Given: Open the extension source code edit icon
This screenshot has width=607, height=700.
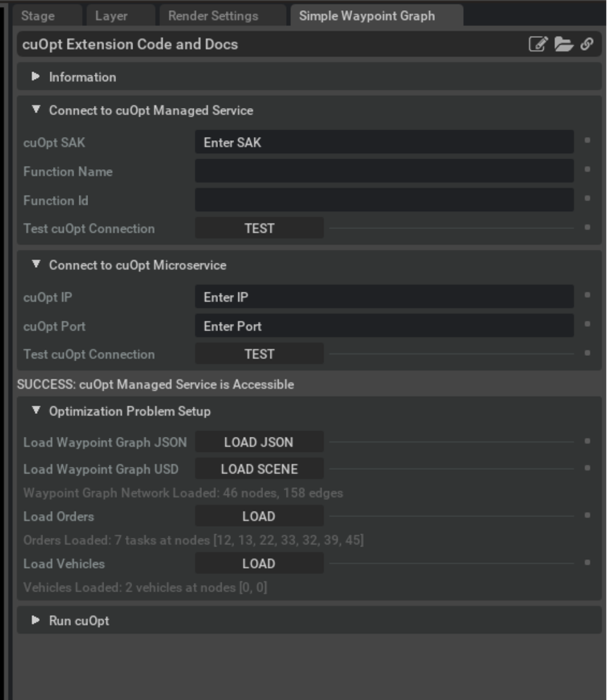Looking at the screenshot, I should [x=537, y=44].
